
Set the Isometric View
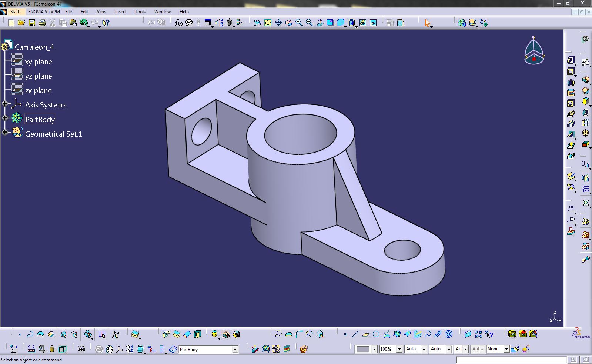pyautogui.click(x=340, y=23)
